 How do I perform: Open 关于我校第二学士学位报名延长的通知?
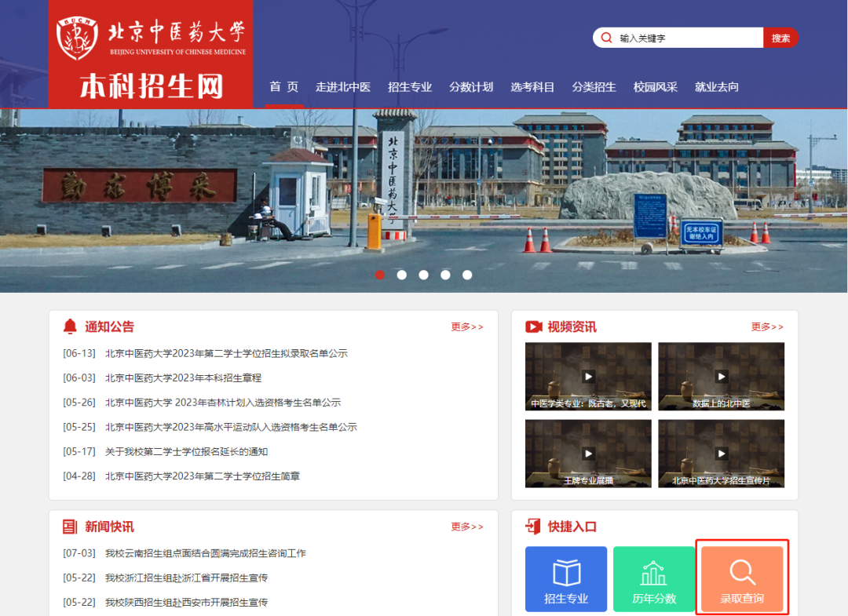187,452
